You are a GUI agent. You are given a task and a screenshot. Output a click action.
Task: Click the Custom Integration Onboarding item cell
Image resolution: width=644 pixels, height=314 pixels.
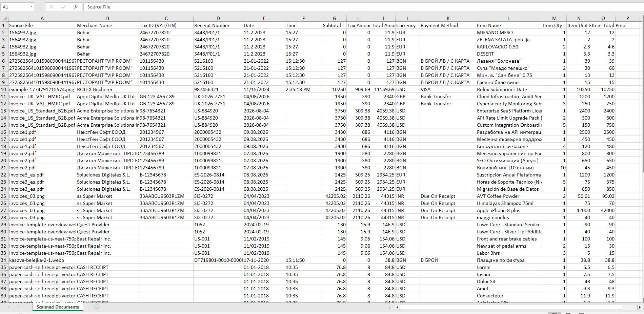[509, 125]
